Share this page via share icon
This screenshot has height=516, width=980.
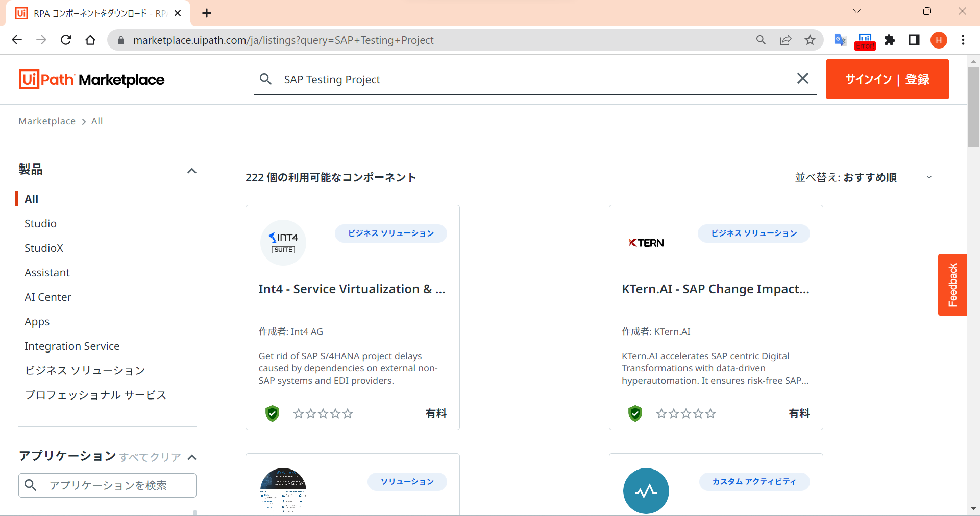786,40
